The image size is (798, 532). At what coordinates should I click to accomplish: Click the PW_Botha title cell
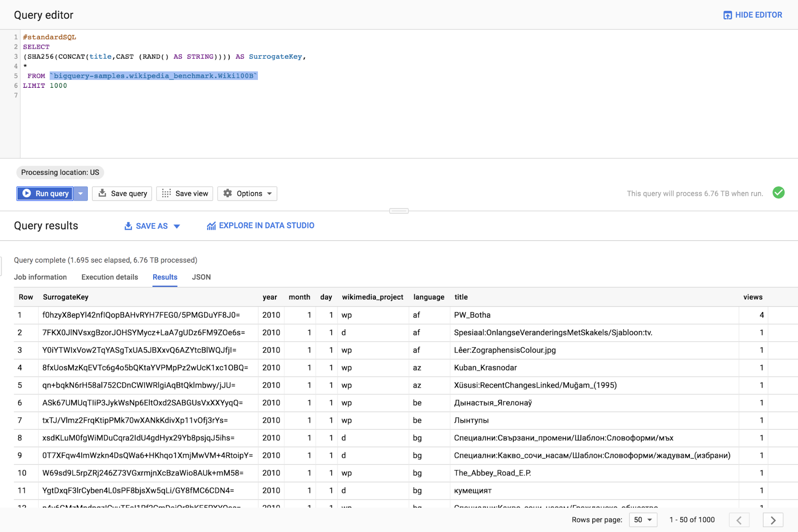pyautogui.click(x=472, y=315)
